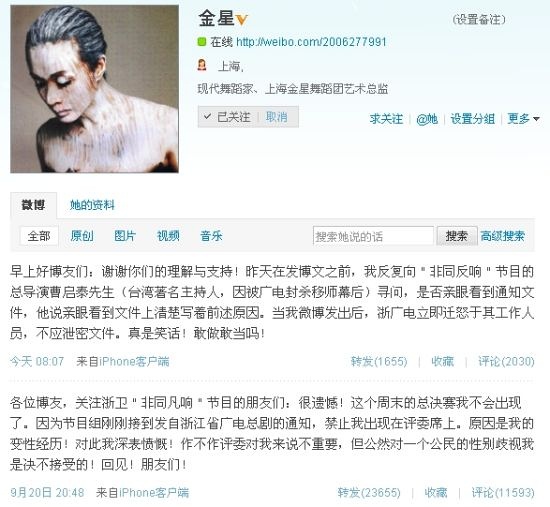Click the green online status icon

[x=202, y=42]
